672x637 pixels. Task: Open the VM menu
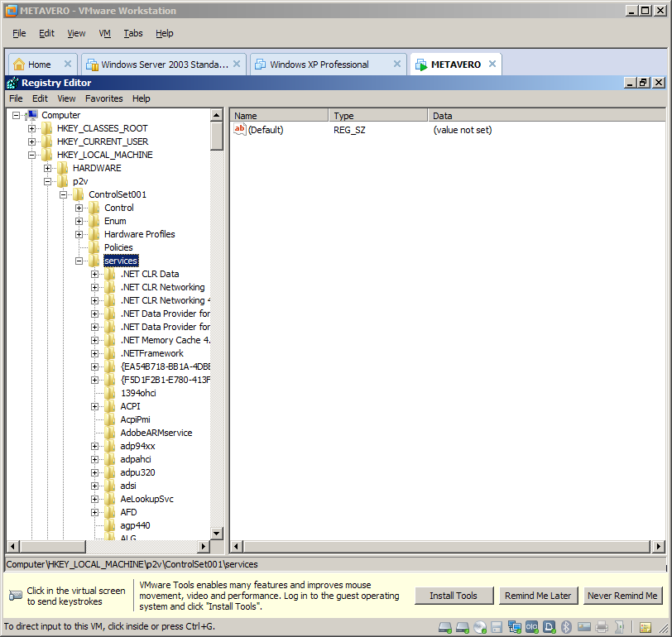pyautogui.click(x=104, y=33)
